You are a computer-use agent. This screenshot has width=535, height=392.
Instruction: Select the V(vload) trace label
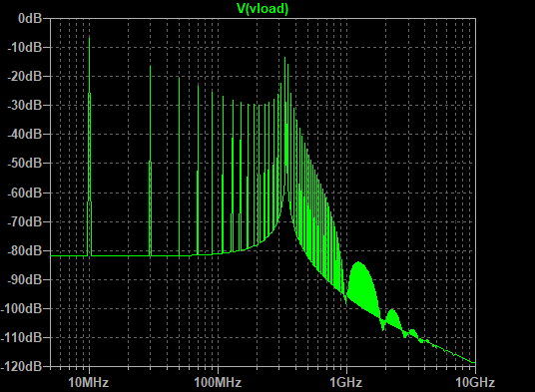(263, 9)
